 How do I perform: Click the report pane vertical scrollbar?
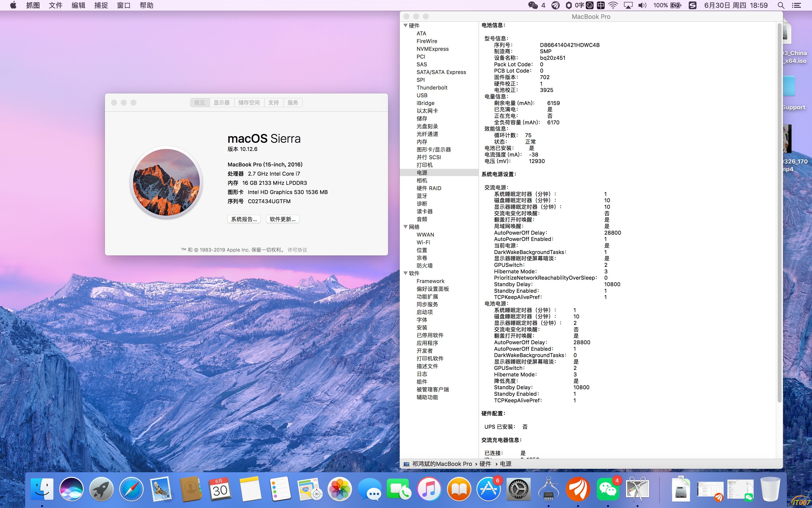(779, 212)
